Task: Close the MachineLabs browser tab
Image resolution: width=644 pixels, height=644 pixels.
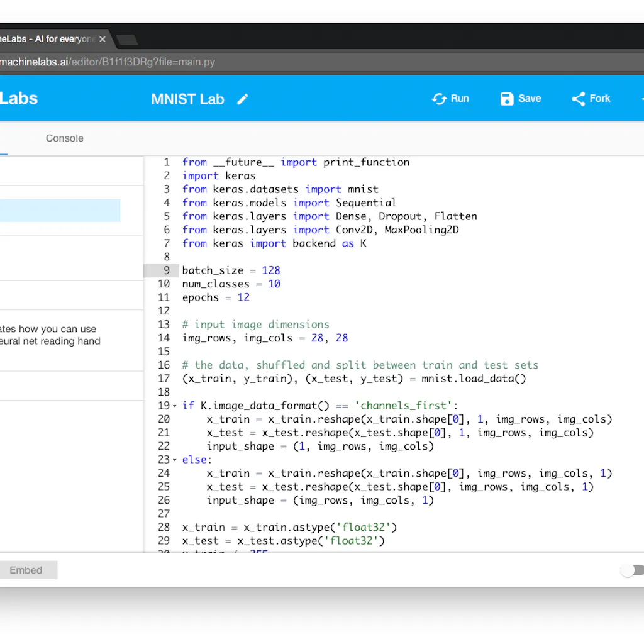Action: [x=103, y=39]
